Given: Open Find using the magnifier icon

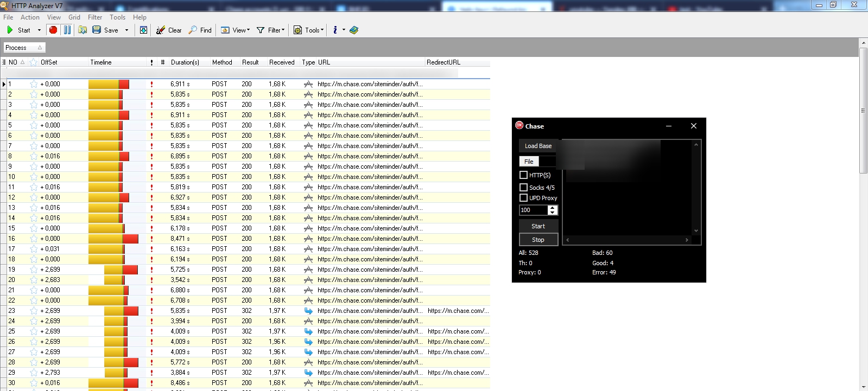Looking at the screenshot, I should coord(193,30).
